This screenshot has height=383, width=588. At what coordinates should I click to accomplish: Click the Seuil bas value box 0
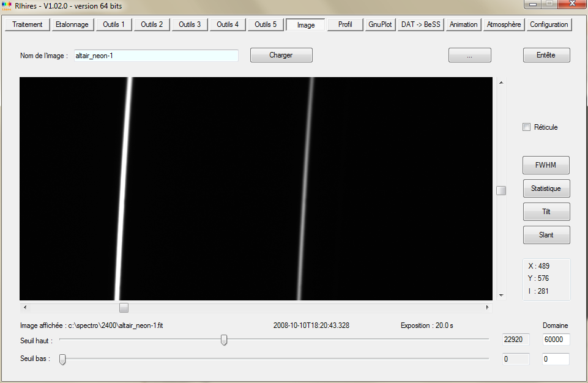[516, 359]
